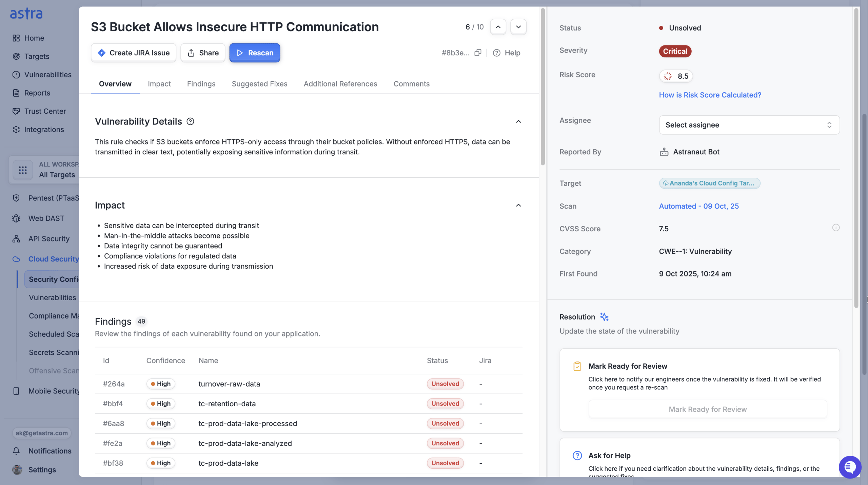Image resolution: width=868 pixels, height=485 pixels.
Task: Select Scheduled Scans sub-item
Action: 54,334
